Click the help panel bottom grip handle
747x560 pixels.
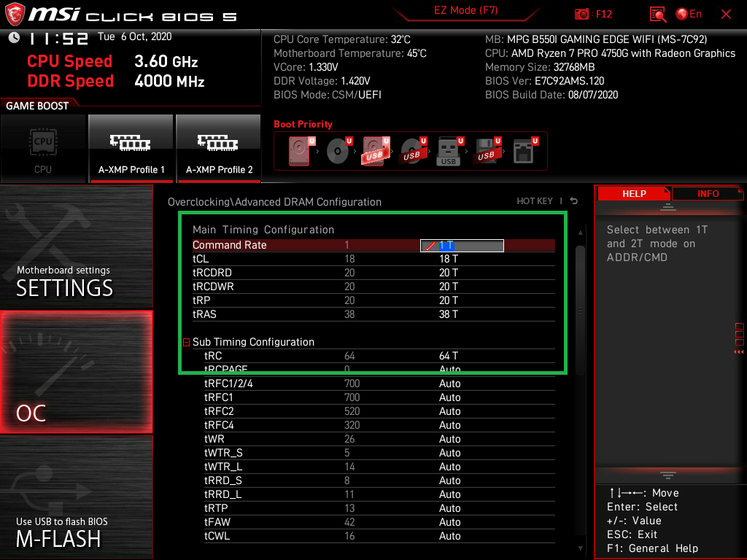tap(668, 475)
